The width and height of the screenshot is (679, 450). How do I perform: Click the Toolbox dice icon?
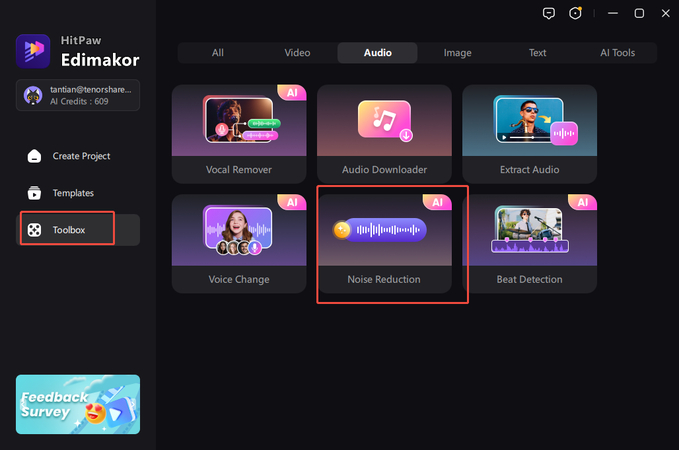(x=34, y=230)
